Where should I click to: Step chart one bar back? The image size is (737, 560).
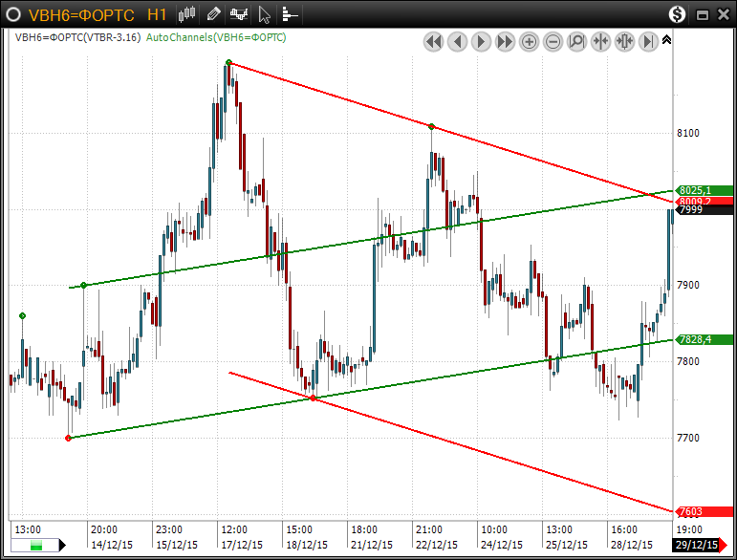tap(458, 41)
